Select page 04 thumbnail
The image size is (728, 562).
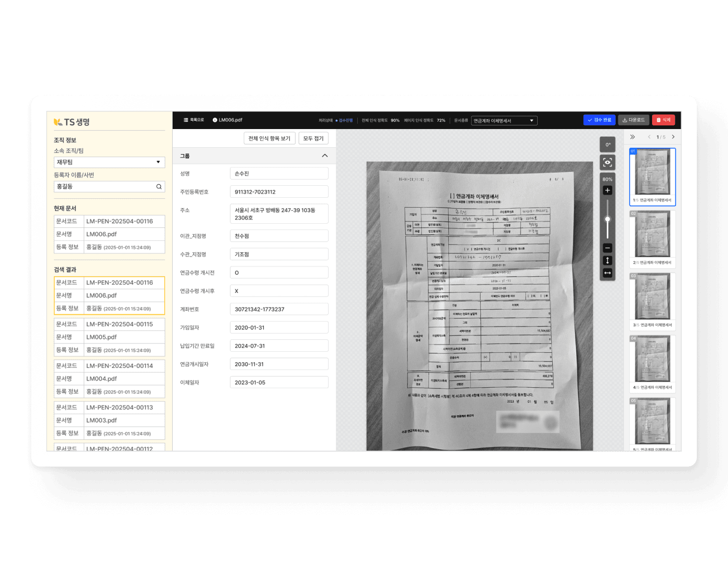[x=652, y=364]
